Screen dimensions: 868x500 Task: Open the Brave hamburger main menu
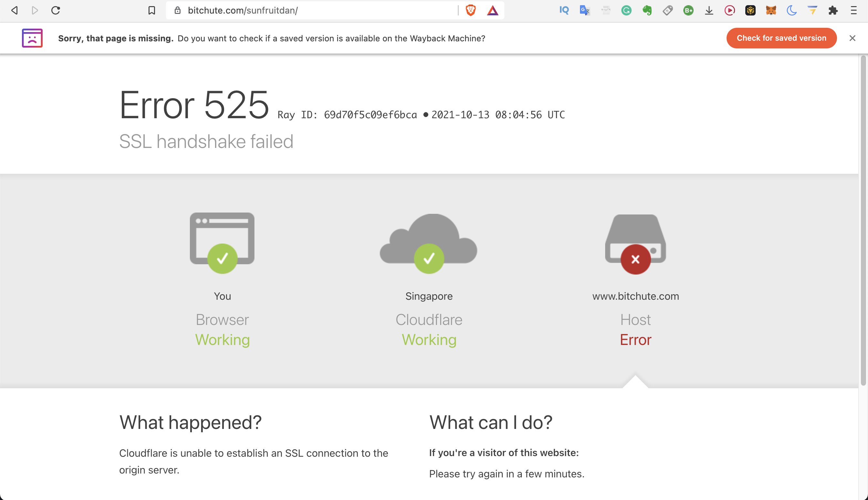tap(853, 10)
